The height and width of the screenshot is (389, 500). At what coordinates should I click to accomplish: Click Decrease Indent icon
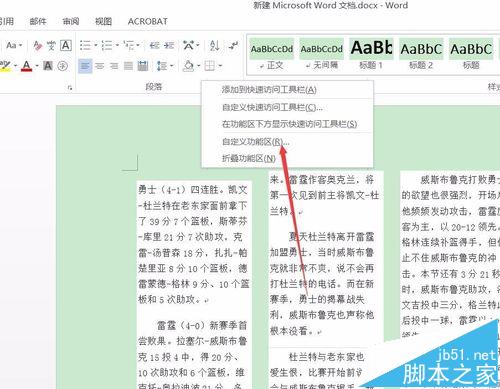tap(154, 45)
